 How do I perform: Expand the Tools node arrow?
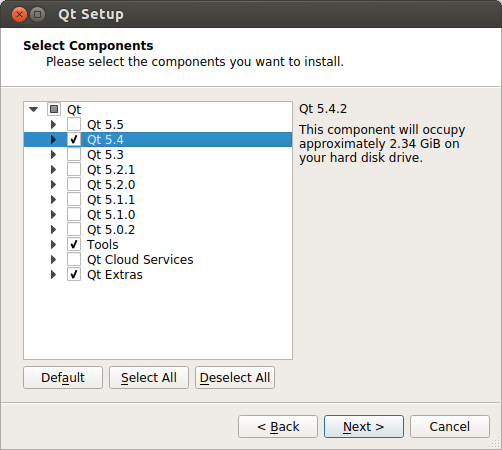click(53, 244)
